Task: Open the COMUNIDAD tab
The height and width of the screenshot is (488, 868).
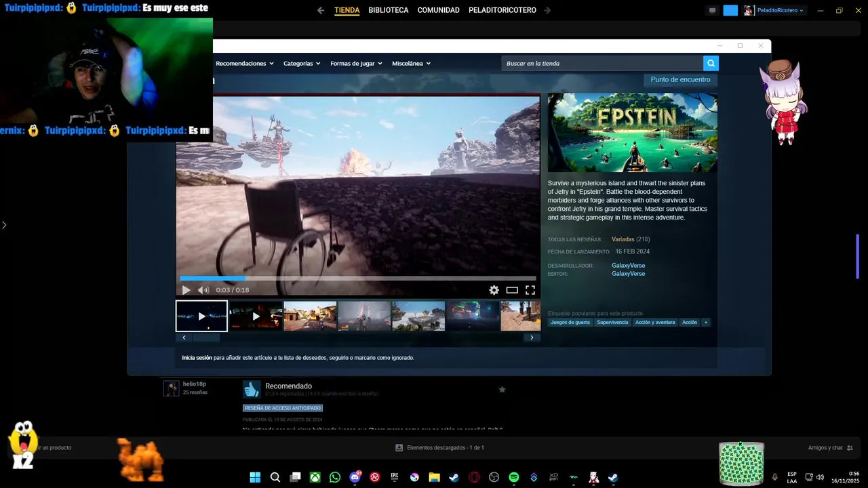Action: 439,10
